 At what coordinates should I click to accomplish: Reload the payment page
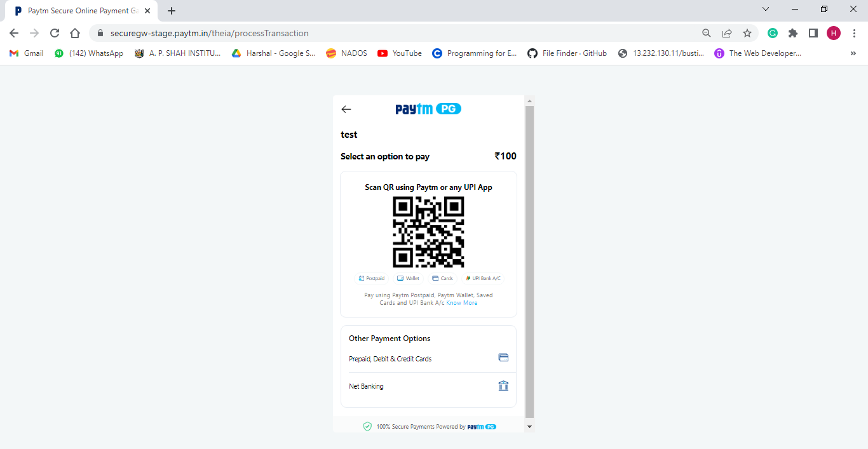point(55,32)
